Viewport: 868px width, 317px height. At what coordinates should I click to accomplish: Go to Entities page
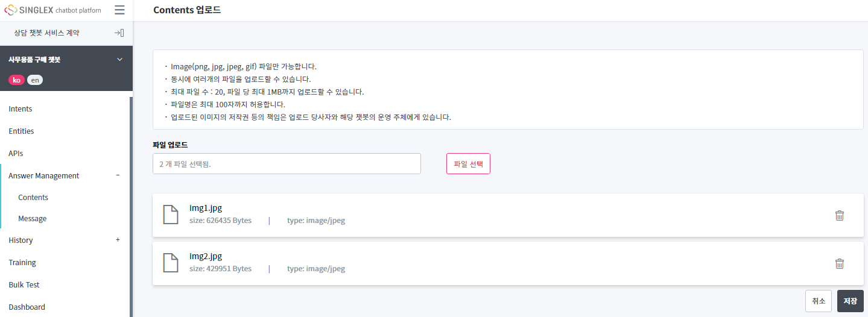point(21,131)
